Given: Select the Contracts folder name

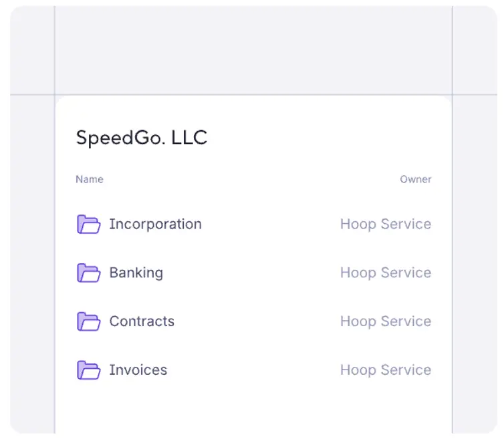Looking at the screenshot, I should [x=142, y=321].
